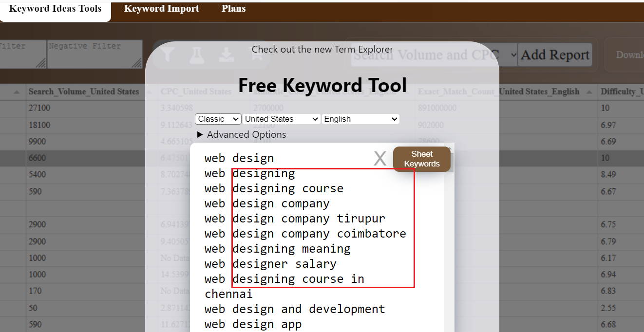Click into the Negative Filter text box
Image resolution: width=644 pixels, height=332 pixels.
pos(95,54)
